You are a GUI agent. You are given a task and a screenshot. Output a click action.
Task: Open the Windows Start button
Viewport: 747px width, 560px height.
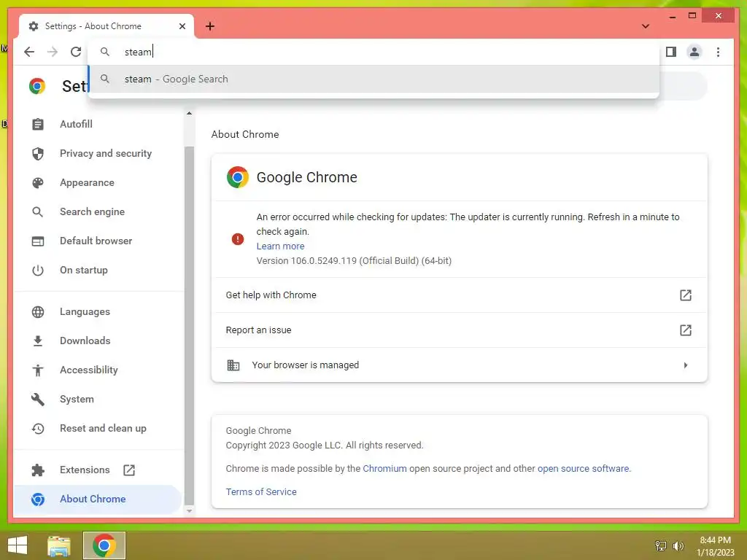[x=18, y=545]
